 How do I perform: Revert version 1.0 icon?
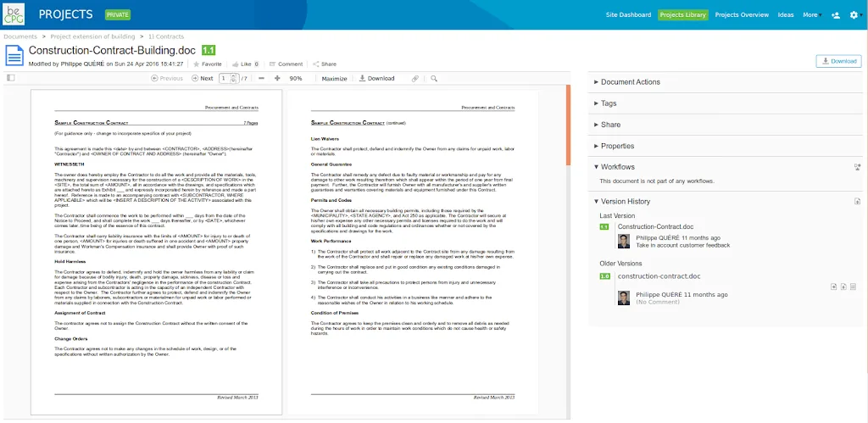(x=834, y=287)
